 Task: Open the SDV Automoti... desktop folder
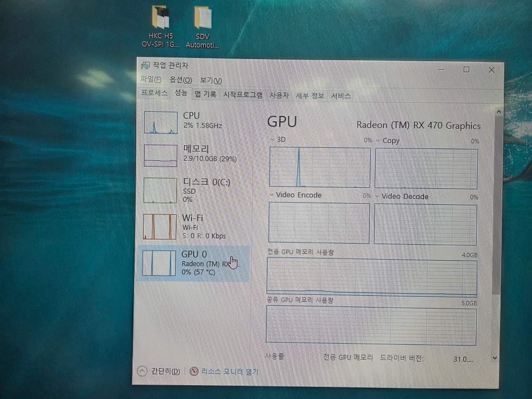tap(203, 27)
